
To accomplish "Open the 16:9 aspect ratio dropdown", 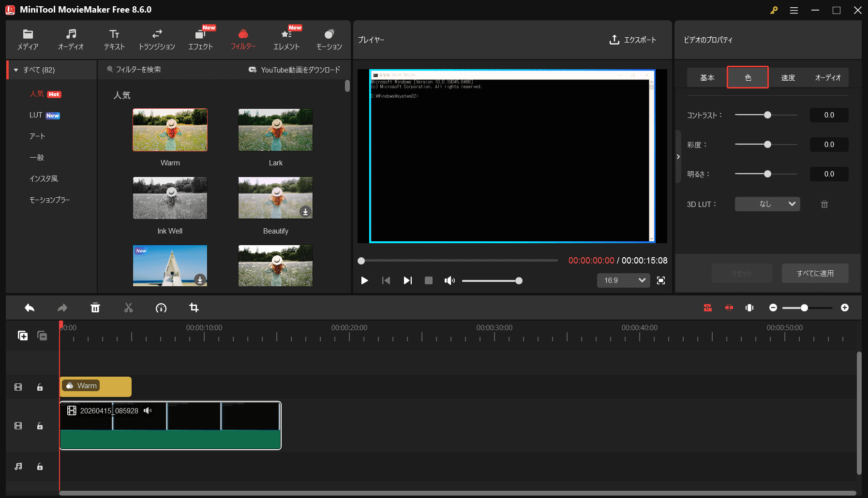I will point(623,280).
